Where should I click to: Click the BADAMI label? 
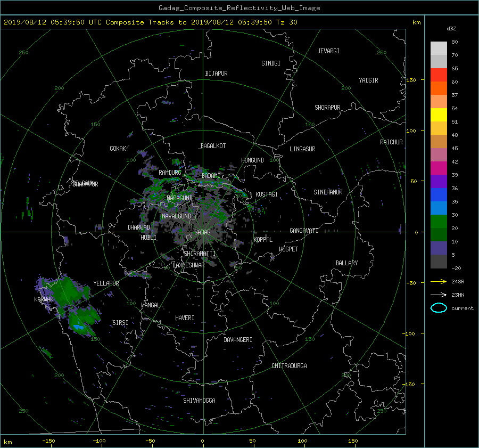211,176
